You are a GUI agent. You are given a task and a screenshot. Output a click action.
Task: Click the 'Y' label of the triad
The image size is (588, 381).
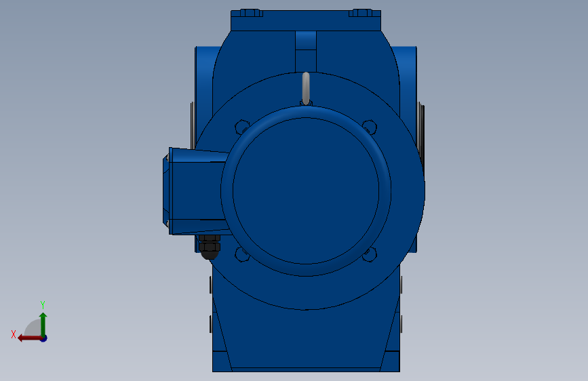tap(43, 304)
